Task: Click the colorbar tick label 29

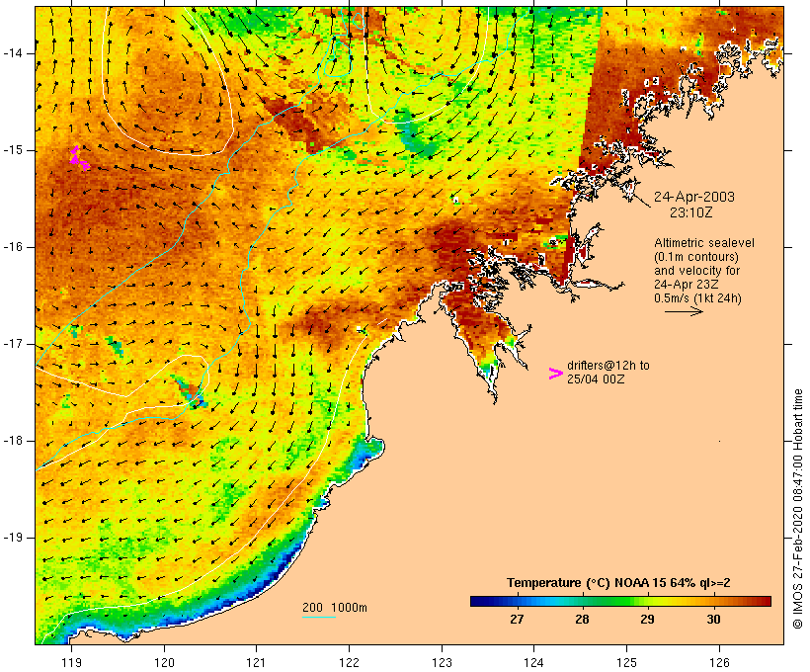Action: (x=647, y=619)
